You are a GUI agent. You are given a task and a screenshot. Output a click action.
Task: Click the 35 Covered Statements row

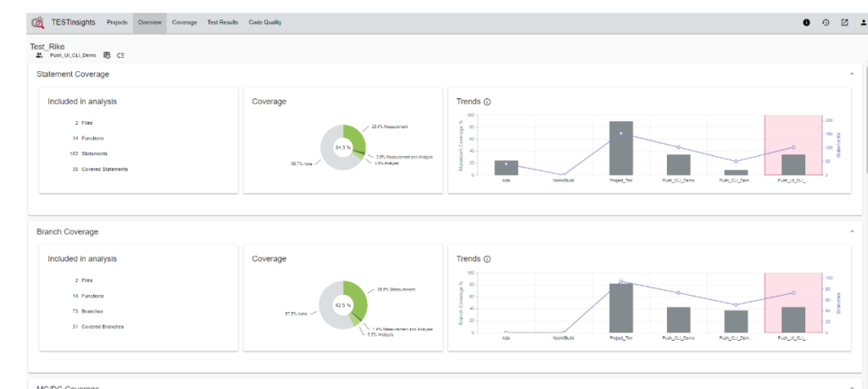tap(100, 169)
